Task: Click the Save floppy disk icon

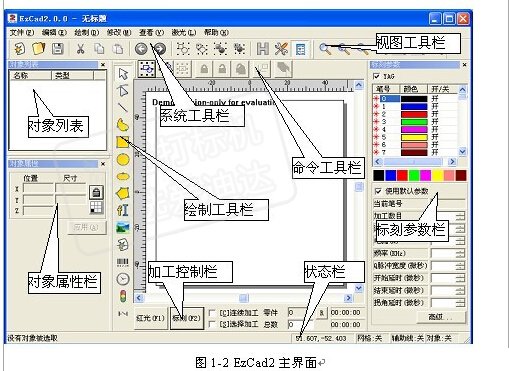Action: coord(58,49)
